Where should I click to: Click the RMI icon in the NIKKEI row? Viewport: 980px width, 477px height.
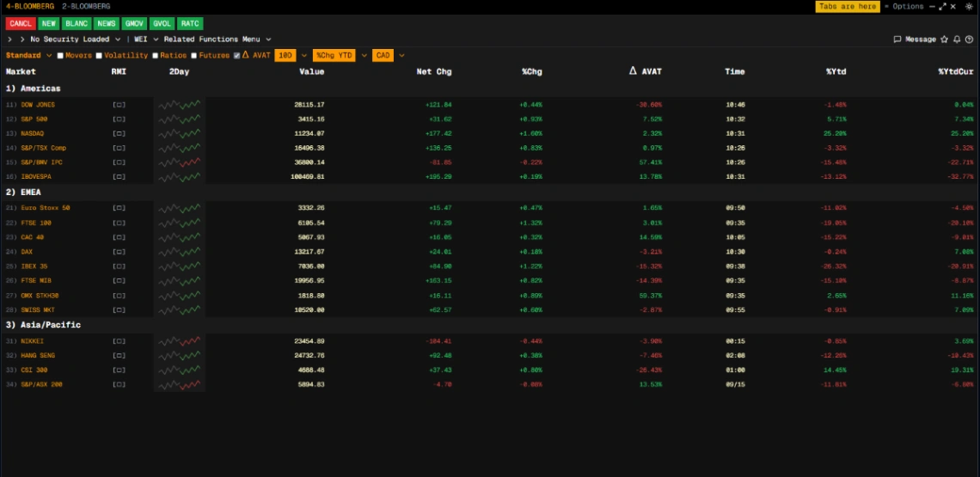click(x=119, y=340)
